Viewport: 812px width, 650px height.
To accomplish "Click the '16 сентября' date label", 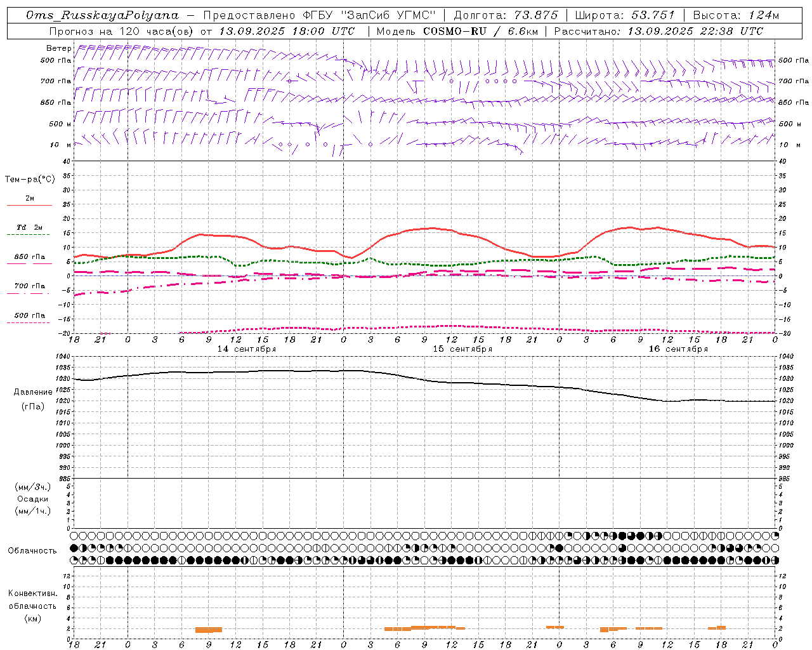I will point(678,349).
